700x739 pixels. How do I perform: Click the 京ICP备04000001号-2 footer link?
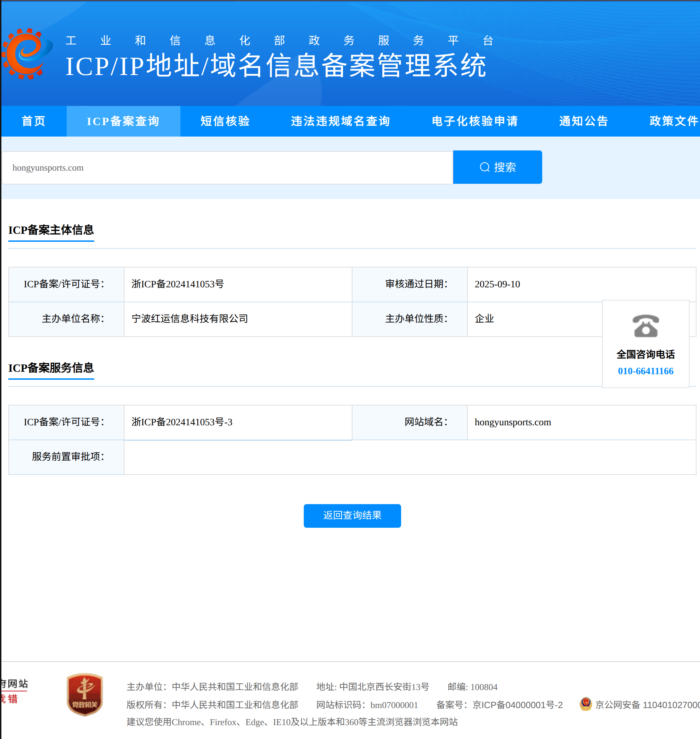click(517, 705)
